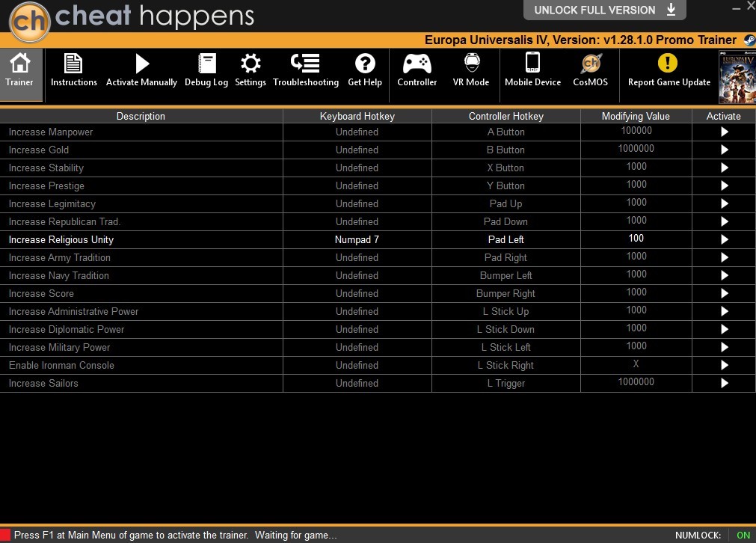Click the Get Help question mark icon
This screenshot has width=756, height=543.
(x=365, y=63)
